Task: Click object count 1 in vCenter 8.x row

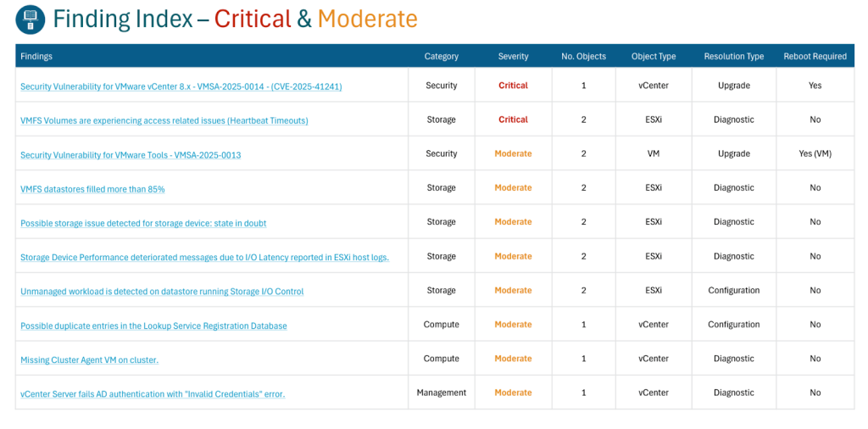Action: [x=583, y=86]
